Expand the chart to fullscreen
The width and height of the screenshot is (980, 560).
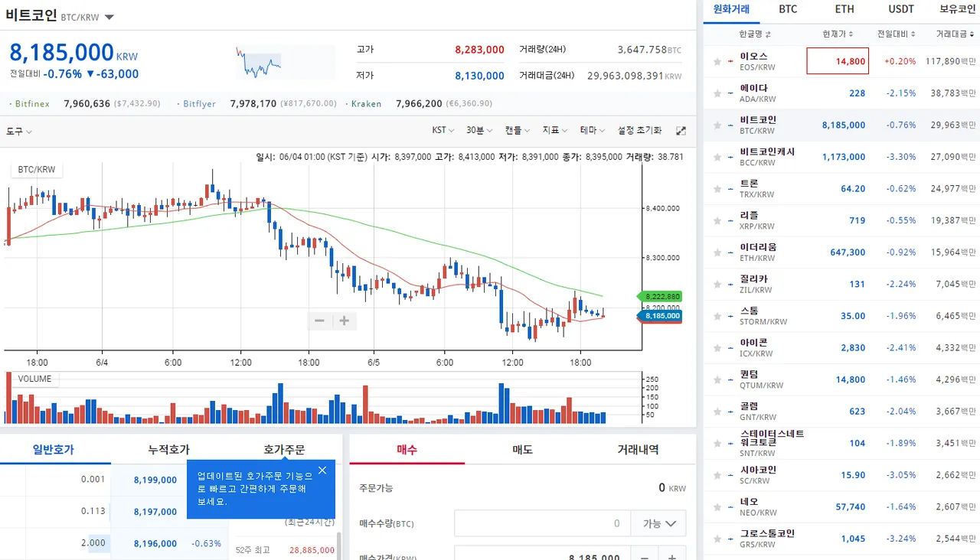pyautogui.click(x=681, y=131)
